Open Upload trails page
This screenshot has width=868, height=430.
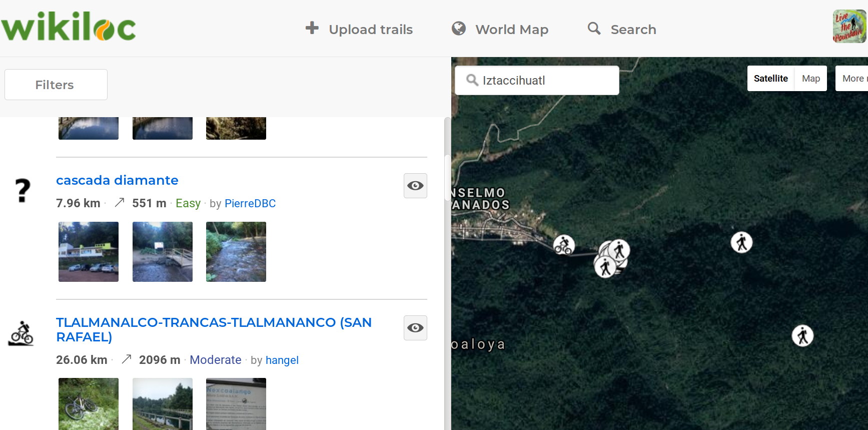359,30
